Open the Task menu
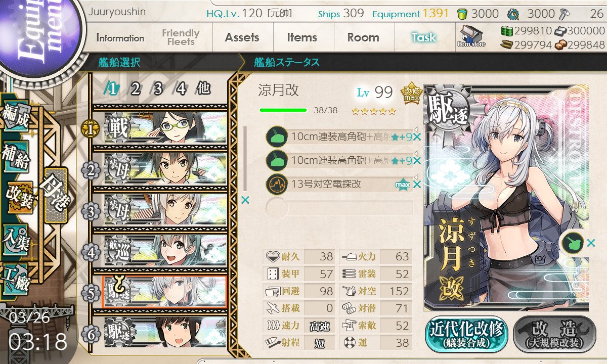 click(424, 37)
